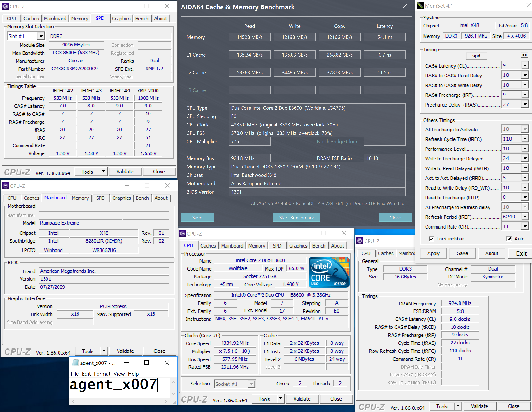532x412 pixels.
Task: Click the MemSet 4.1 title bar icon
Action: point(420,5)
